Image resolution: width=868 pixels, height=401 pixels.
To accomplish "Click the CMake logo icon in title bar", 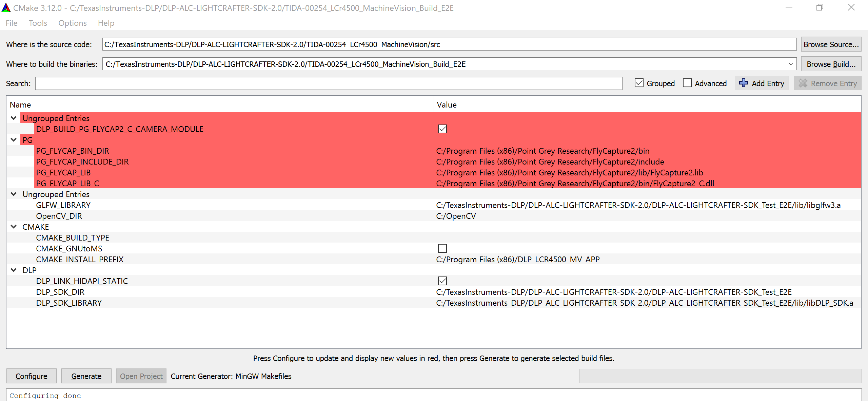I will (6, 7).
